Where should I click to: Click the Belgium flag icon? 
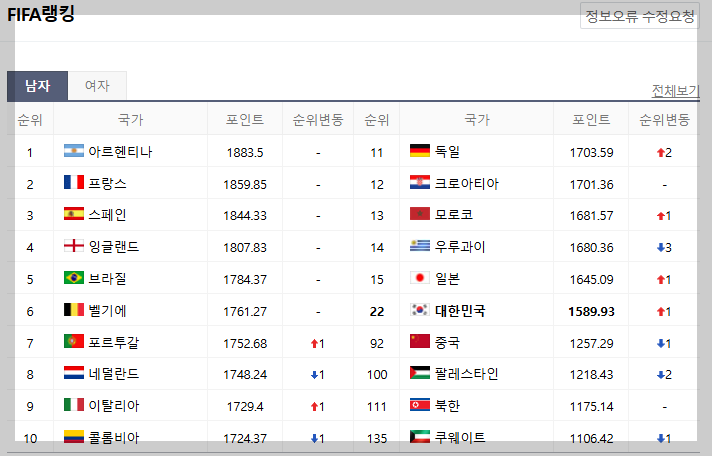click(74, 310)
